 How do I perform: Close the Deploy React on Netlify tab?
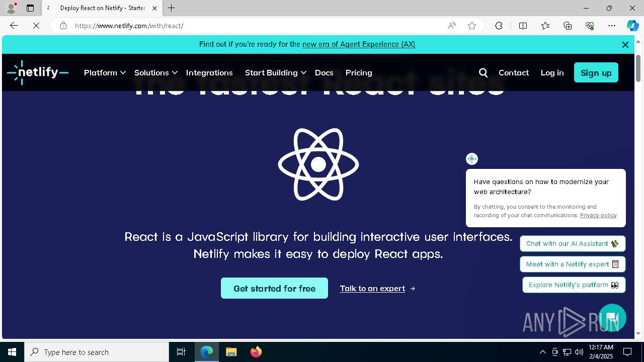pyautogui.click(x=154, y=8)
